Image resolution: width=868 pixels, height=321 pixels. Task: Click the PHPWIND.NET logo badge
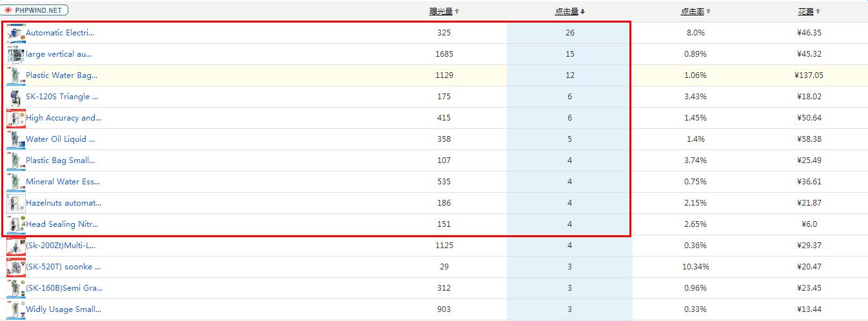(x=35, y=10)
